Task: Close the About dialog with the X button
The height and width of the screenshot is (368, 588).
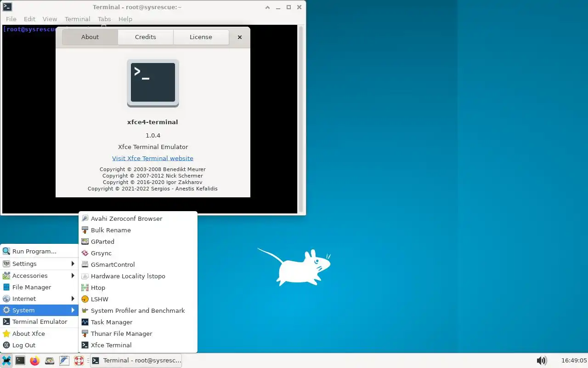Action: coord(239,37)
